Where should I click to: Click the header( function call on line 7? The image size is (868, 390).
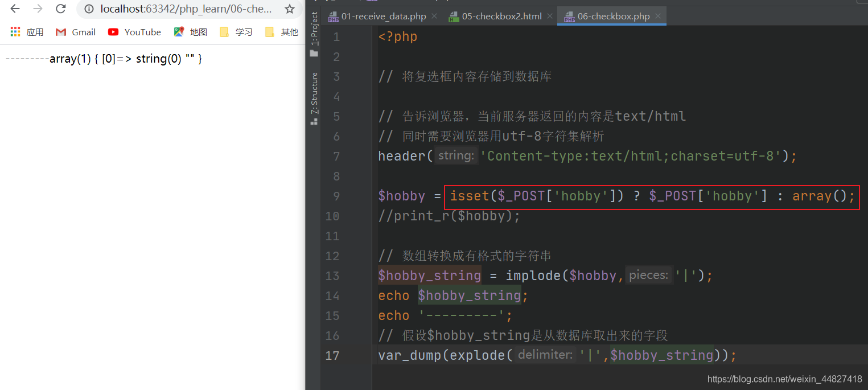(x=406, y=156)
